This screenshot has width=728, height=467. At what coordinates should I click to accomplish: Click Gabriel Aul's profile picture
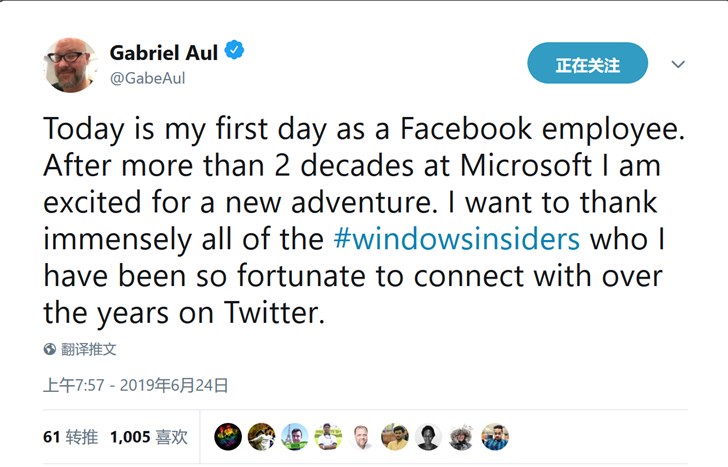coord(70,65)
